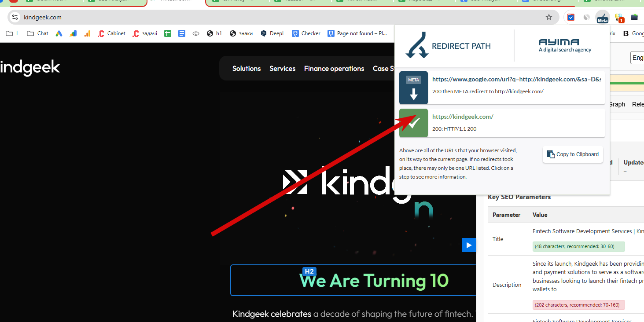Click the Redirect Path extension icon labeled Meta

coord(602,17)
